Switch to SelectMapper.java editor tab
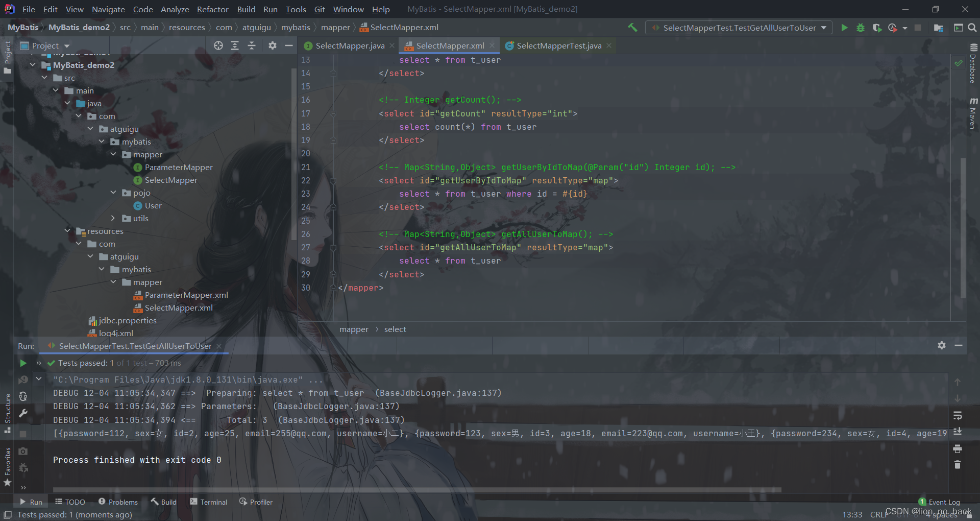Screen dimensions: 980x521 [x=350, y=45]
